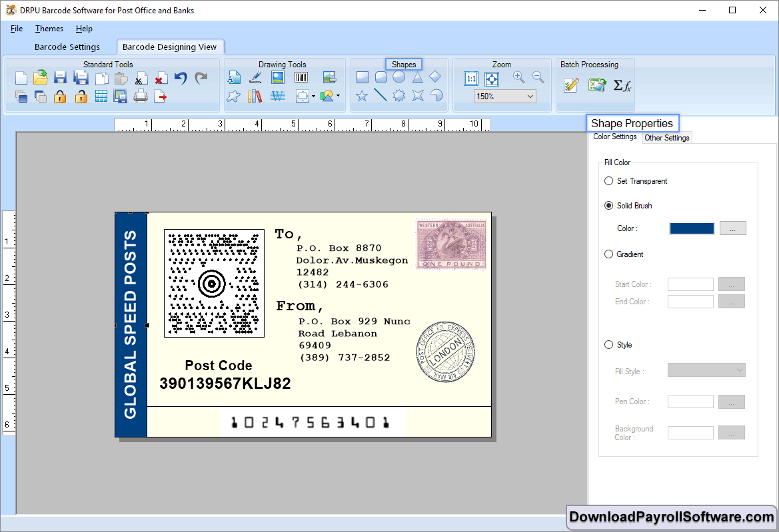The image size is (779, 532).
Task: Click the Zoom Out magnifier
Action: click(538, 77)
